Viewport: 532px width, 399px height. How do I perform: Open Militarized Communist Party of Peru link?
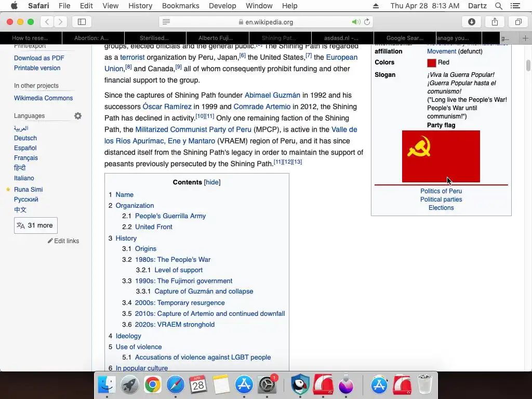click(x=193, y=129)
